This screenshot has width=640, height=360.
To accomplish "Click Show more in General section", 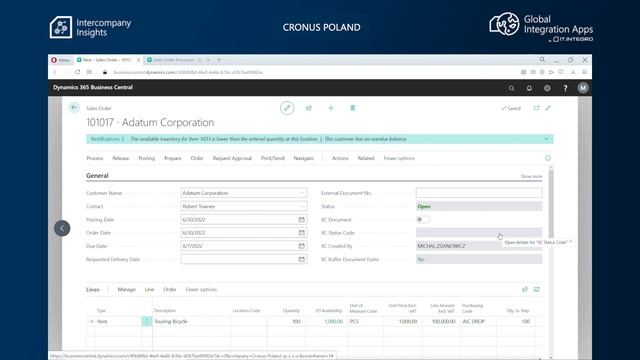I will 531,176.
